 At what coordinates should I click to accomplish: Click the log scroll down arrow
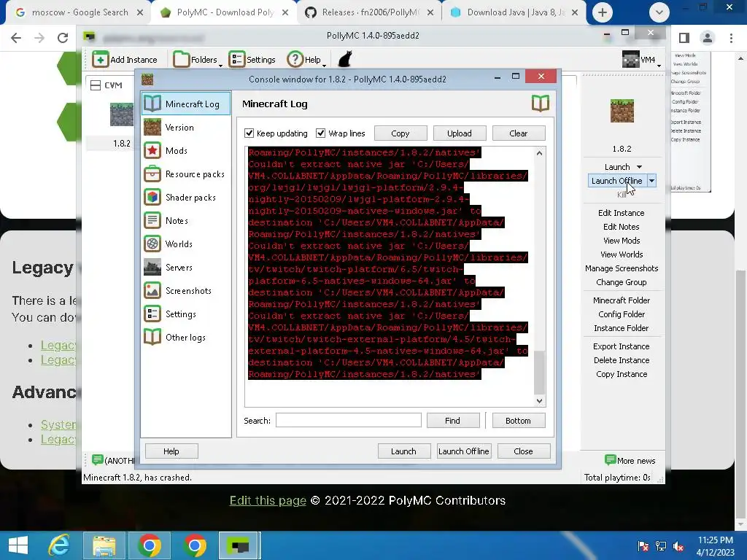click(x=539, y=401)
